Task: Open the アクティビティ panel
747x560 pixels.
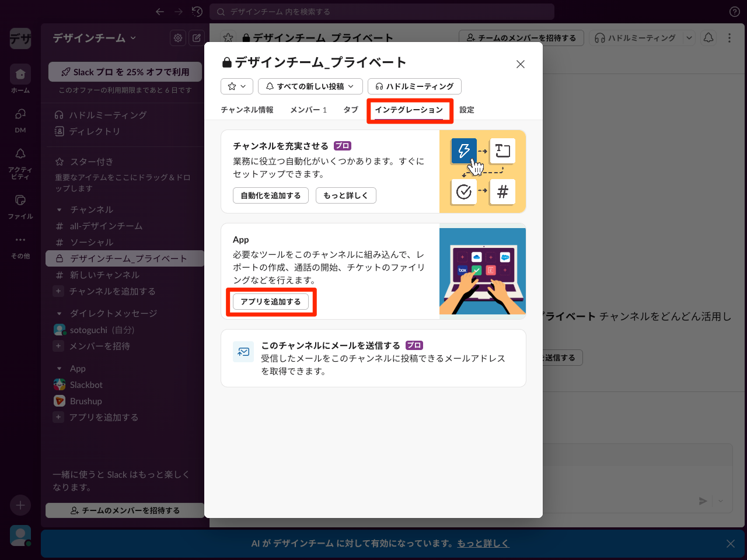Action: (x=20, y=155)
